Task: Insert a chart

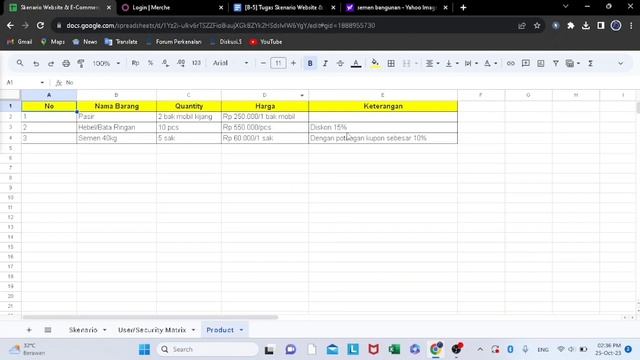Action: coord(540,63)
